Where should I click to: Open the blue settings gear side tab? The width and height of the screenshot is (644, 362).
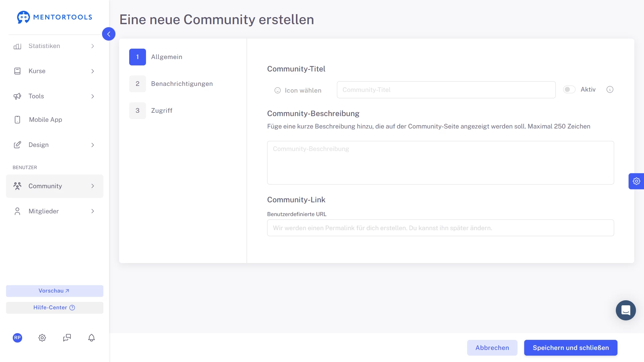636,181
